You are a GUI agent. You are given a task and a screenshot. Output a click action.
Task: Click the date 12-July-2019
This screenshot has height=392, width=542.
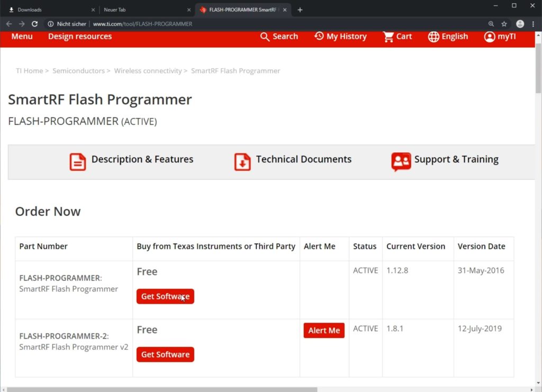pos(480,329)
